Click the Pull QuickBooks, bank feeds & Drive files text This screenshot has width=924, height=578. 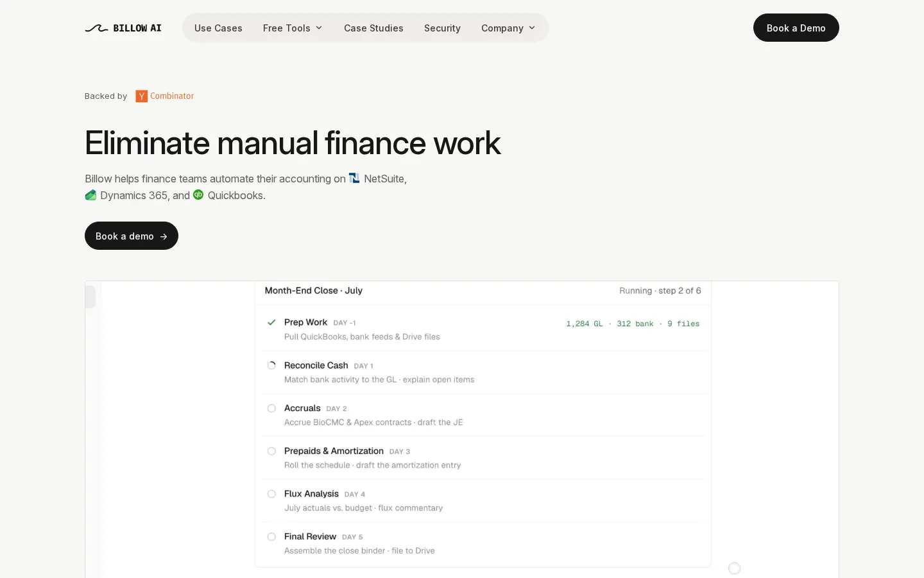click(x=362, y=337)
